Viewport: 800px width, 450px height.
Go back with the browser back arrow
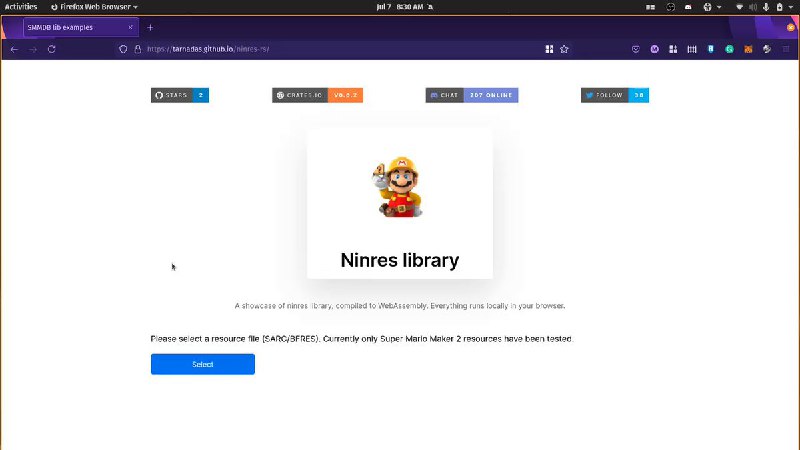click(x=14, y=49)
